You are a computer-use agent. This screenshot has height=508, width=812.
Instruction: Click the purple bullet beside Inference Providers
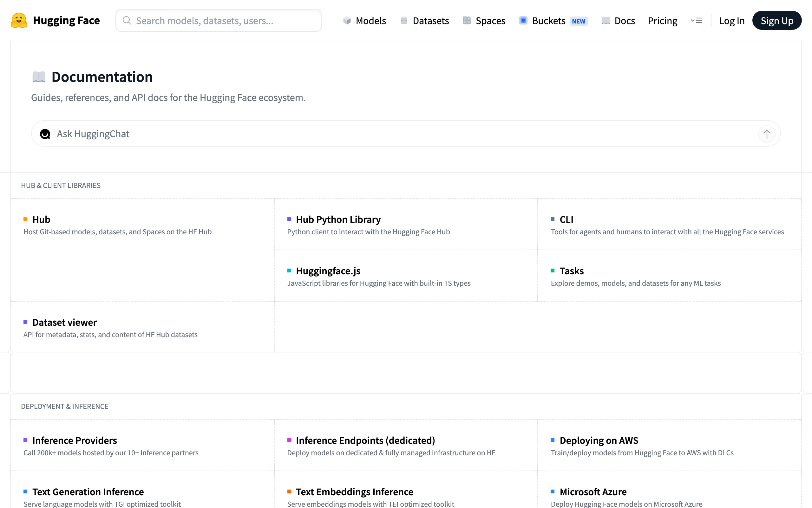point(25,440)
